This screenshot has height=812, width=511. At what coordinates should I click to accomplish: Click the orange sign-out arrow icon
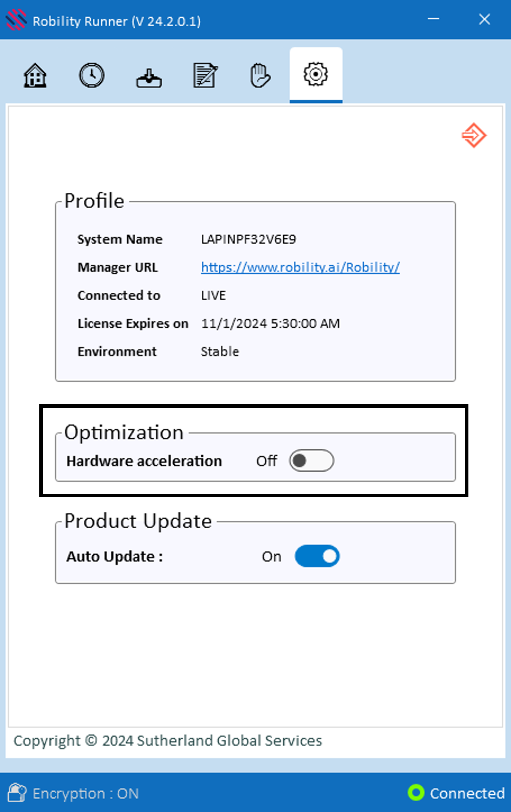(474, 135)
